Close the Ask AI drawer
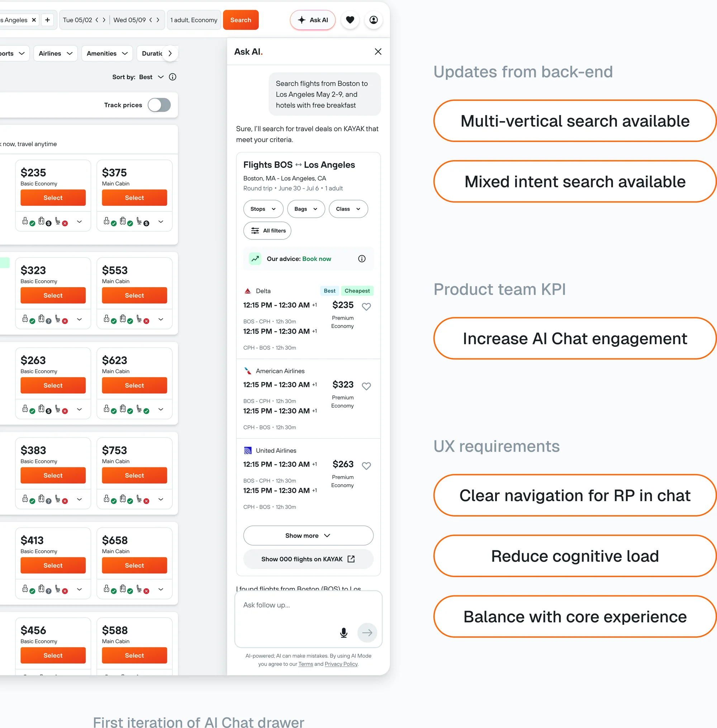 click(x=378, y=52)
